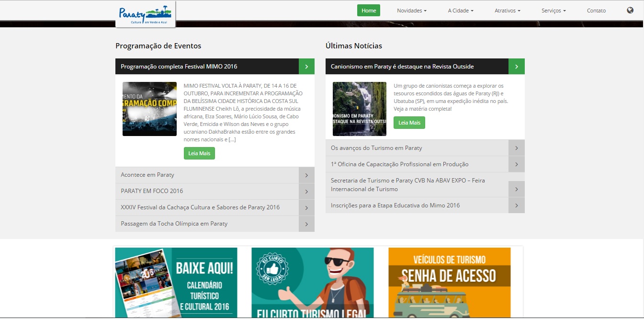Open the Atrativos dropdown menu
Image resolution: width=644 pixels, height=319 pixels.
pyautogui.click(x=507, y=11)
